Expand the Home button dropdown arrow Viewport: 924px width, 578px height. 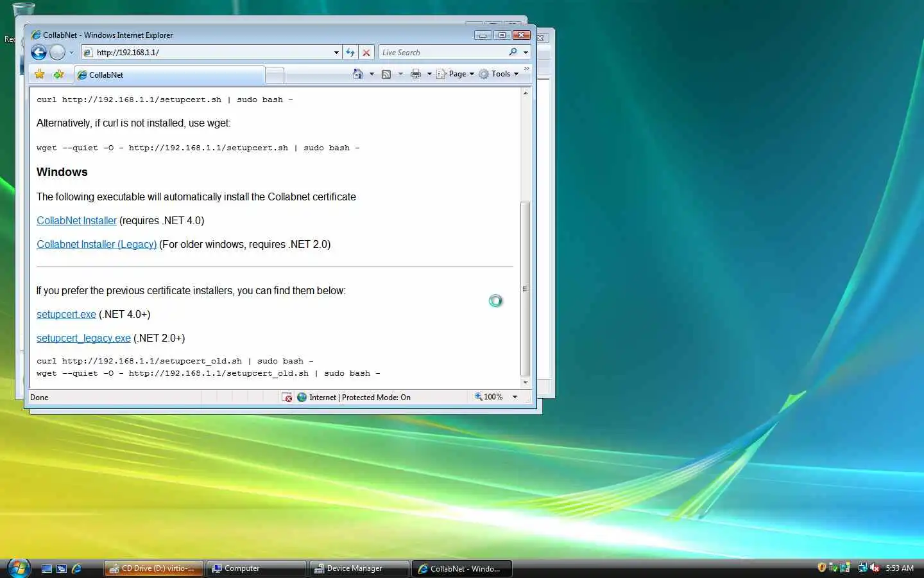click(x=372, y=74)
